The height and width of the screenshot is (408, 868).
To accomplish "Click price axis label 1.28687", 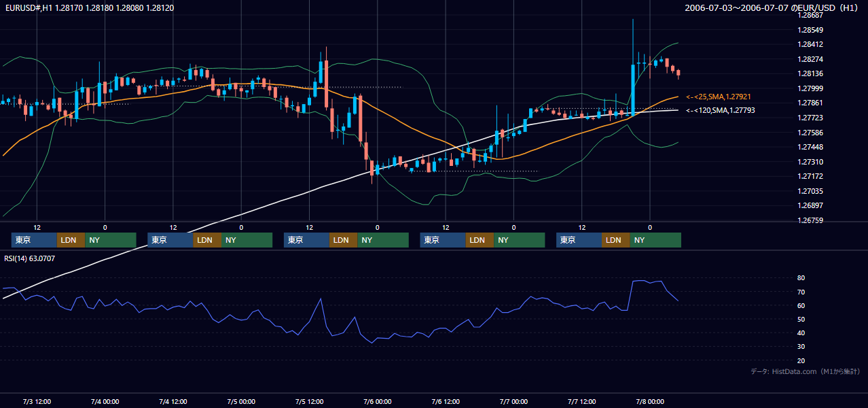I will tap(809, 15).
